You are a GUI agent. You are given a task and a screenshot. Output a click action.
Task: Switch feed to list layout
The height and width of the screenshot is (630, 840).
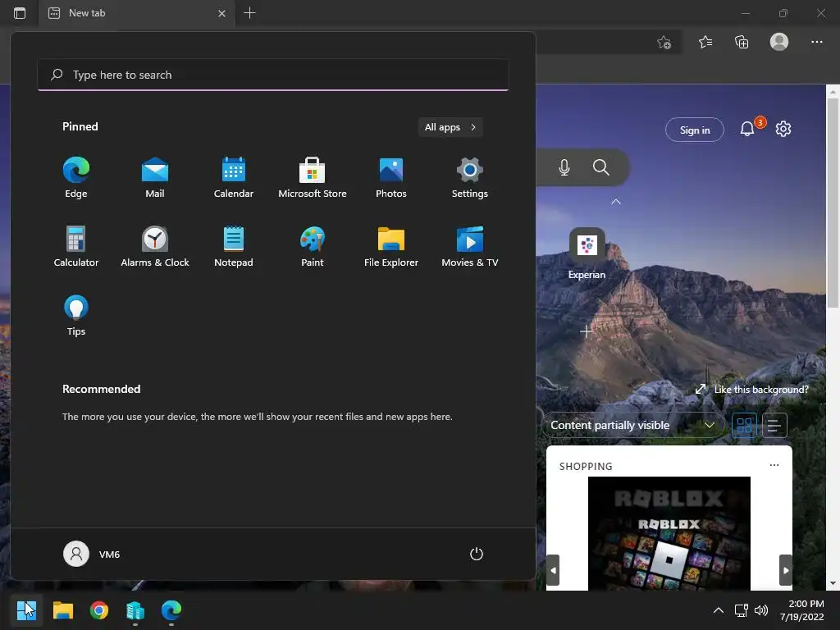[774, 426]
